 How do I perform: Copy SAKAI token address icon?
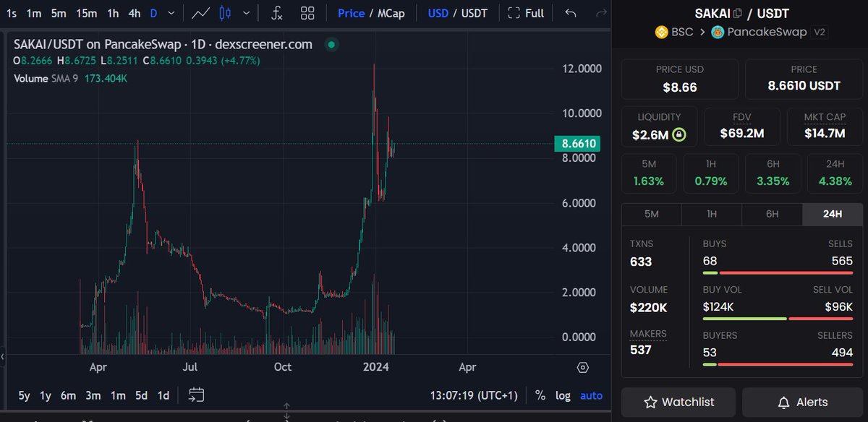[x=738, y=13]
